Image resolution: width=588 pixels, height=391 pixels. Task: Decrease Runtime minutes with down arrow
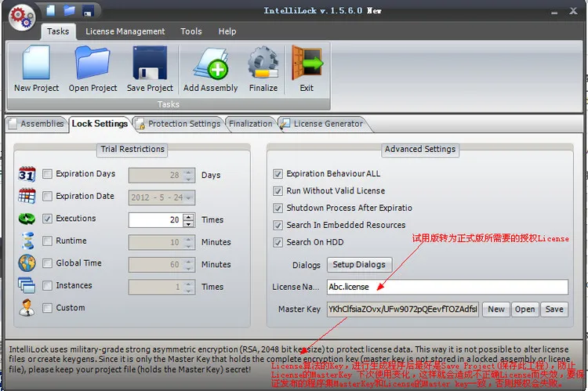(189, 246)
